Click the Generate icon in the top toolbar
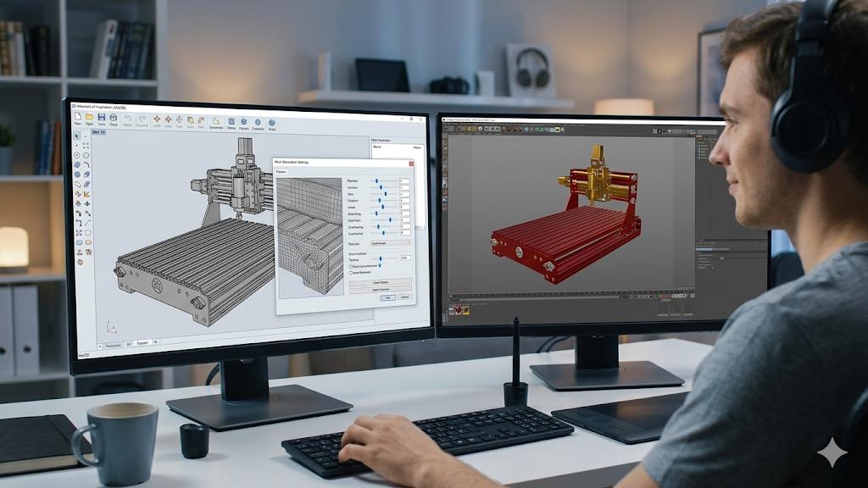This screenshot has width=868, height=488. [215, 122]
